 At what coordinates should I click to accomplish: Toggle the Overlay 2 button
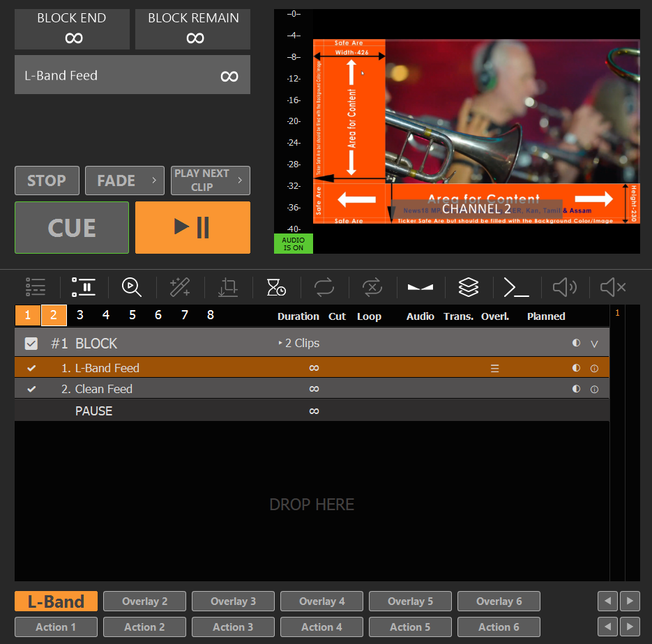[145, 601]
